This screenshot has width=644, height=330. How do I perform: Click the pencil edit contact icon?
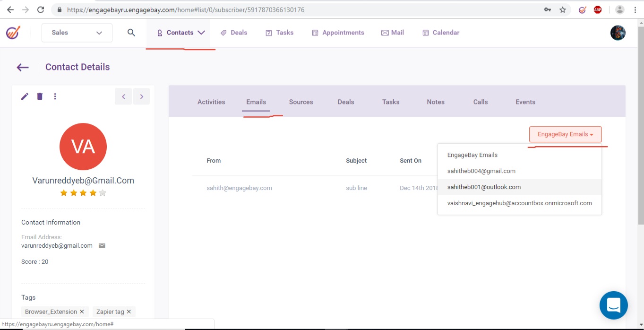click(x=25, y=96)
